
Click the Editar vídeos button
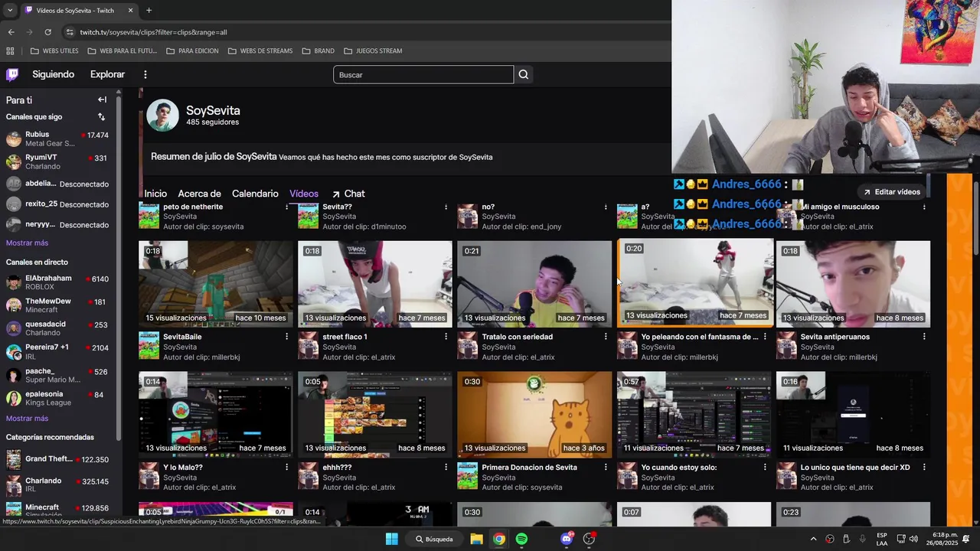point(891,192)
